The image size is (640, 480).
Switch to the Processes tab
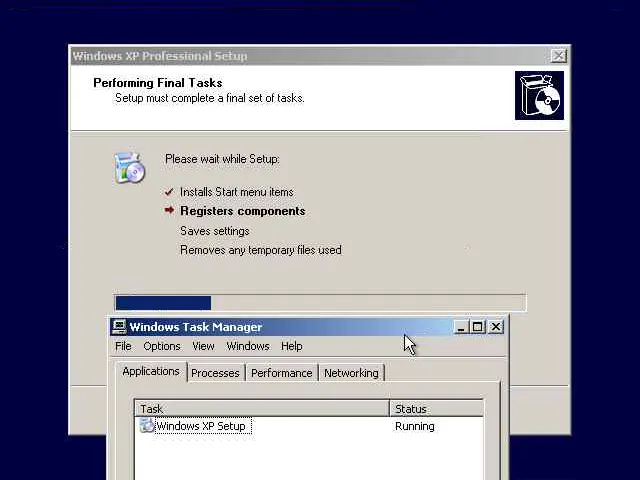[215, 373]
